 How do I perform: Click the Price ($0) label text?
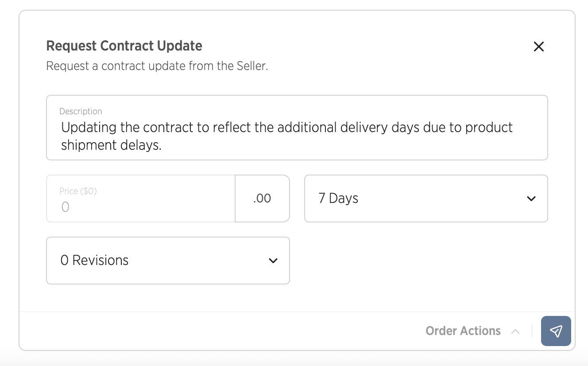78,191
